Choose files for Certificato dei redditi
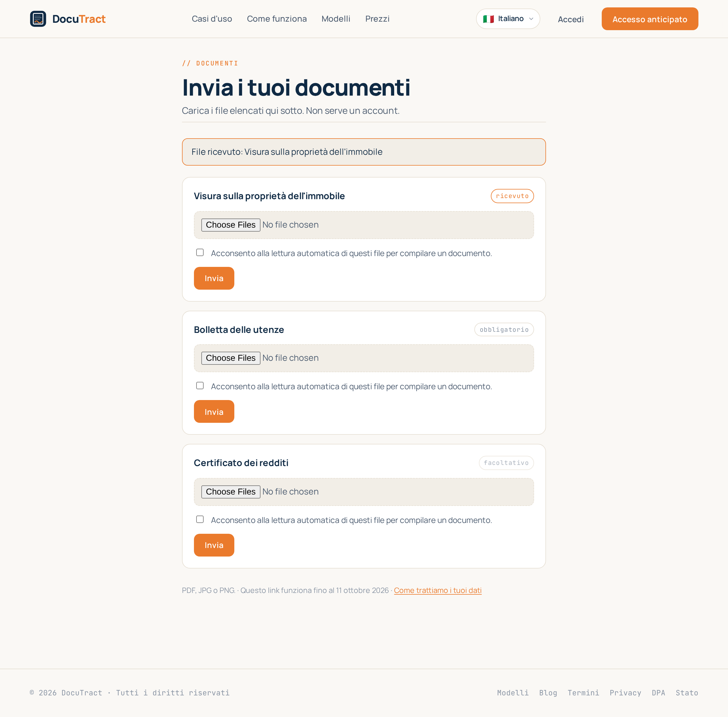The height and width of the screenshot is (717, 728). pyautogui.click(x=231, y=492)
